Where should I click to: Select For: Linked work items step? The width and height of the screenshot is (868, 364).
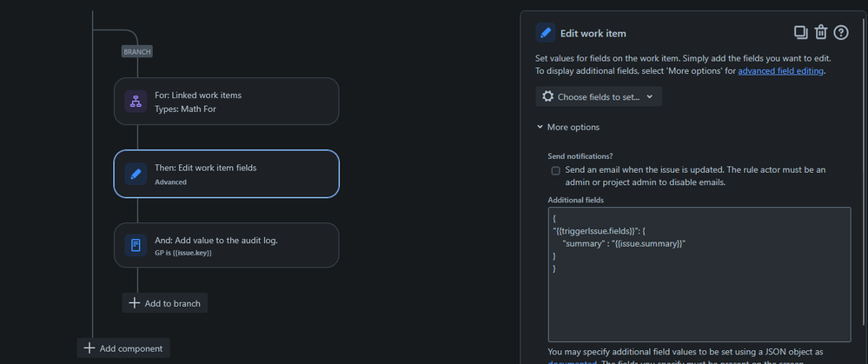click(x=227, y=102)
